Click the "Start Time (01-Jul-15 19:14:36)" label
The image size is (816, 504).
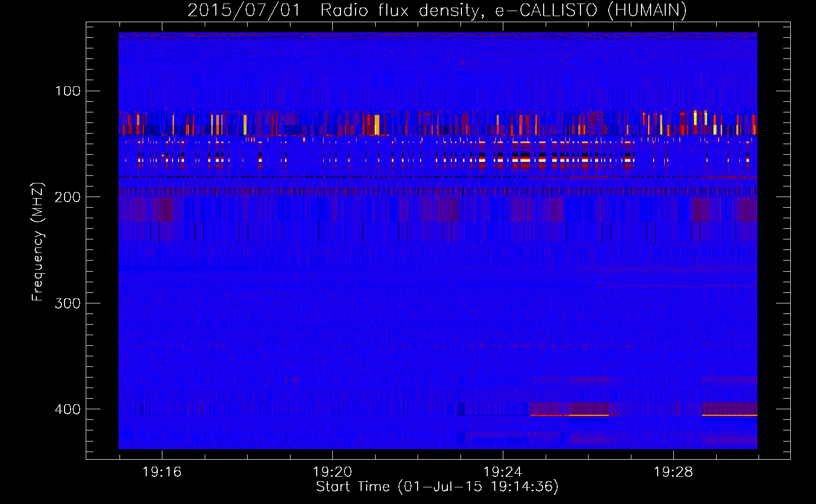437,487
